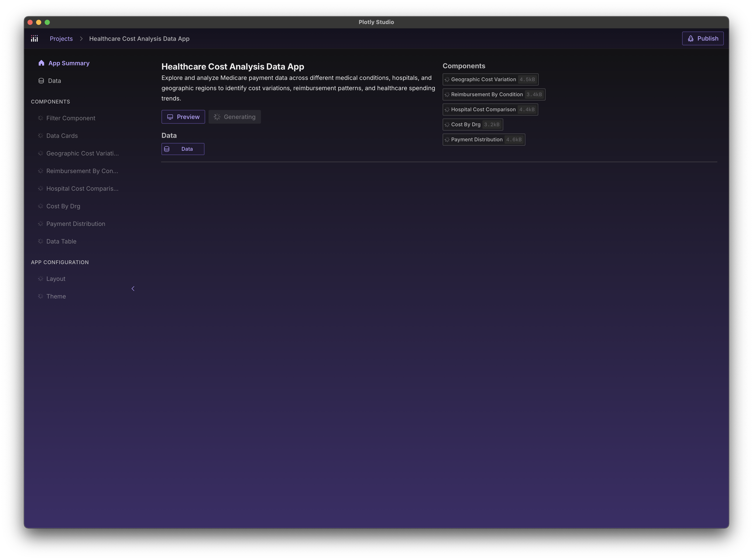Screen dimensions: 753x560
Task: Open Geographic Cost Variation component chip
Action: [x=490, y=79]
